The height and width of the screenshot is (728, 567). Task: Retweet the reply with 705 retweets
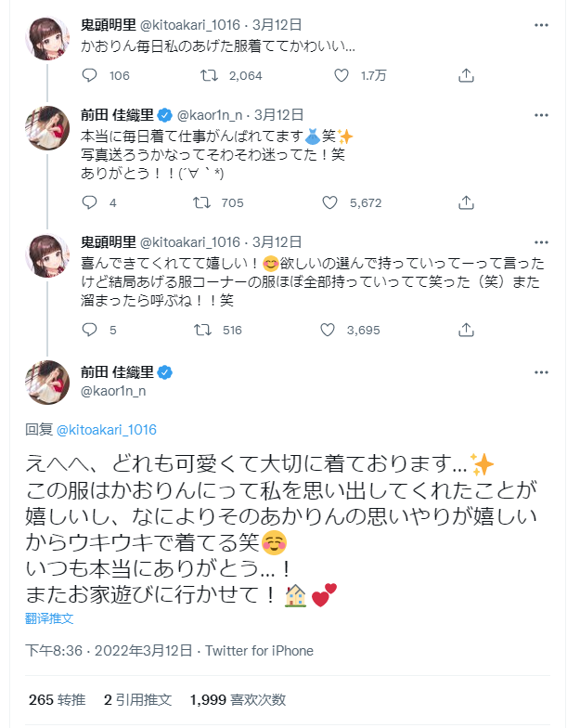(210, 202)
